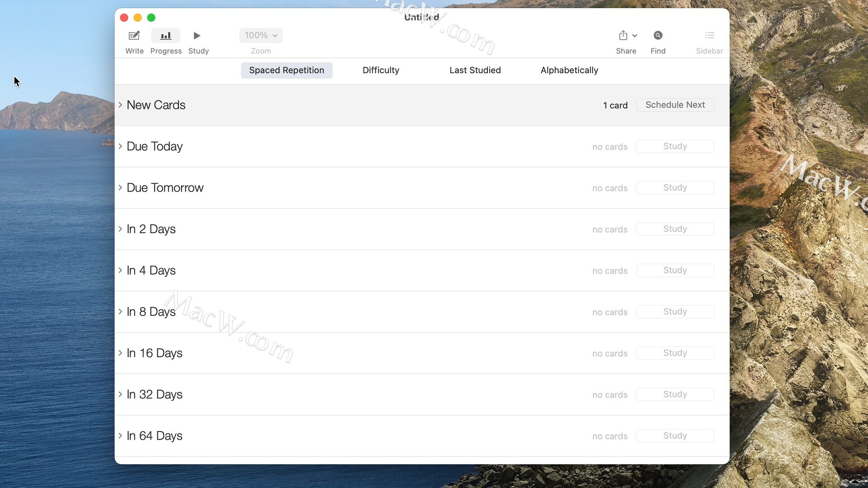Switch to Difficulty tab
Image resolution: width=868 pixels, height=488 pixels.
click(x=381, y=70)
